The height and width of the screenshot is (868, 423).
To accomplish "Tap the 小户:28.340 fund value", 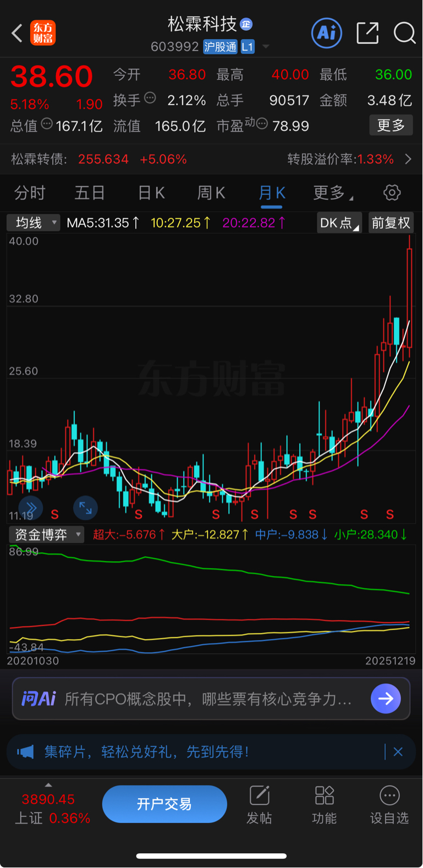I will pyautogui.click(x=371, y=535).
